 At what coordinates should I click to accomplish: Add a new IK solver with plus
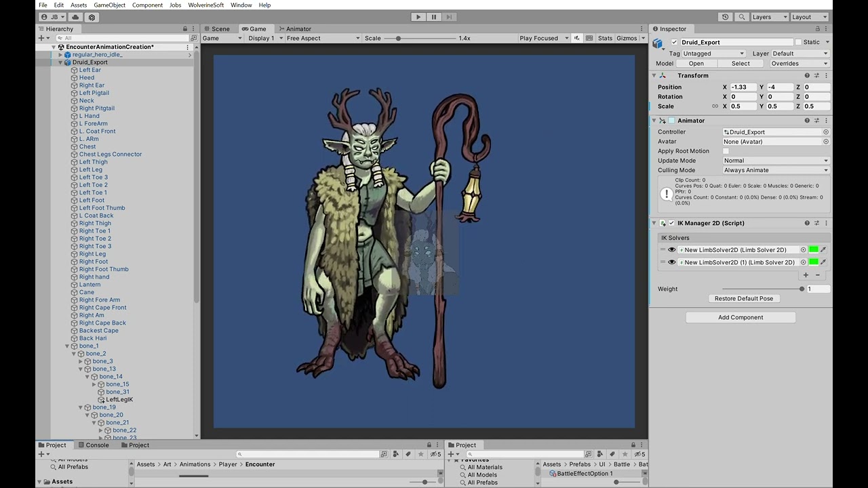click(x=806, y=274)
